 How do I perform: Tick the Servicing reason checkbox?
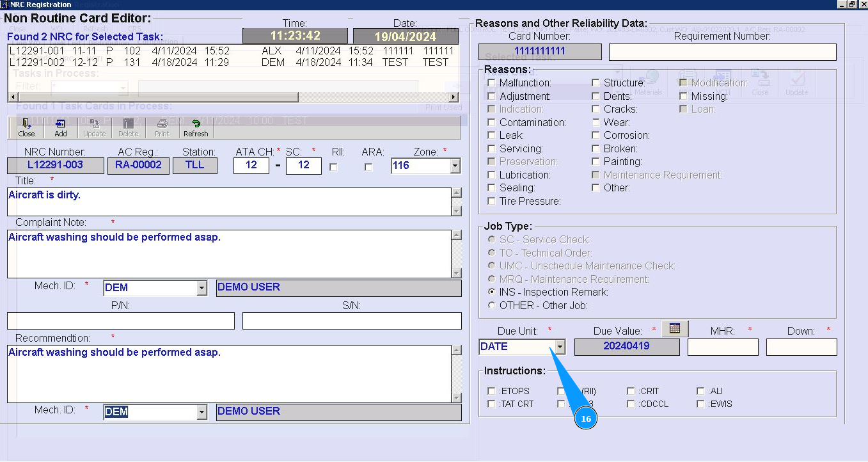(x=491, y=148)
